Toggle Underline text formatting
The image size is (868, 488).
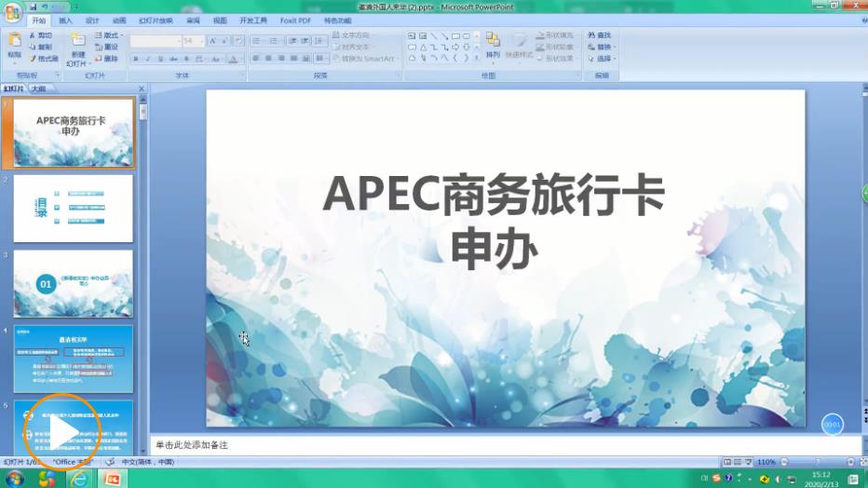point(160,59)
